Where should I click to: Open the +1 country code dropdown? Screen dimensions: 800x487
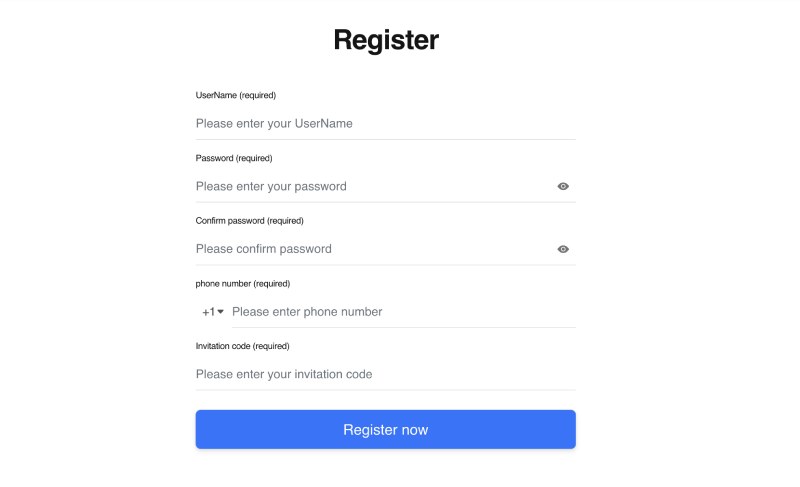tap(213, 312)
